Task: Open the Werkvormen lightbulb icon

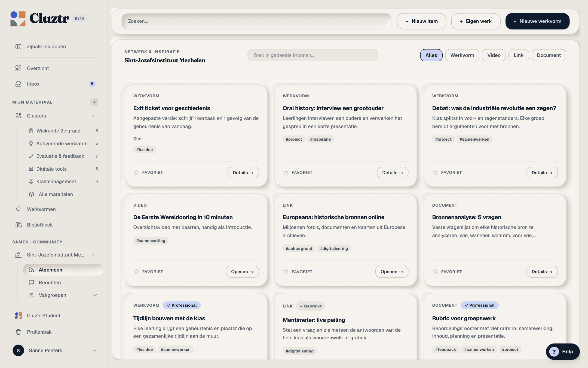Action: [18, 209]
